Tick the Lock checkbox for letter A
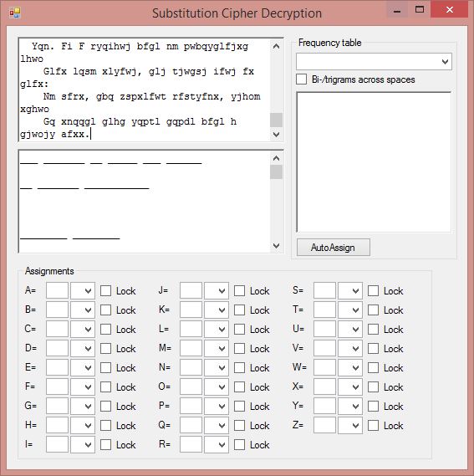The height and width of the screenshot is (476, 474). tap(105, 290)
